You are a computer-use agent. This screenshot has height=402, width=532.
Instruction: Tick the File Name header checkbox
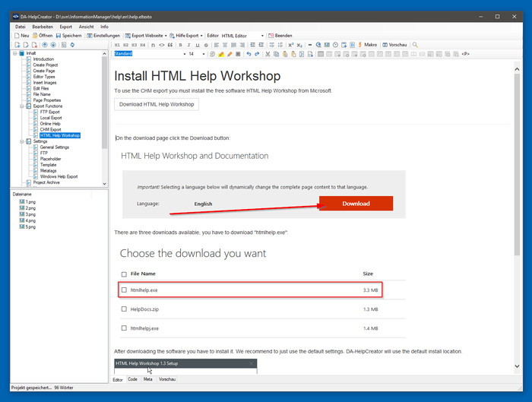[124, 274]
